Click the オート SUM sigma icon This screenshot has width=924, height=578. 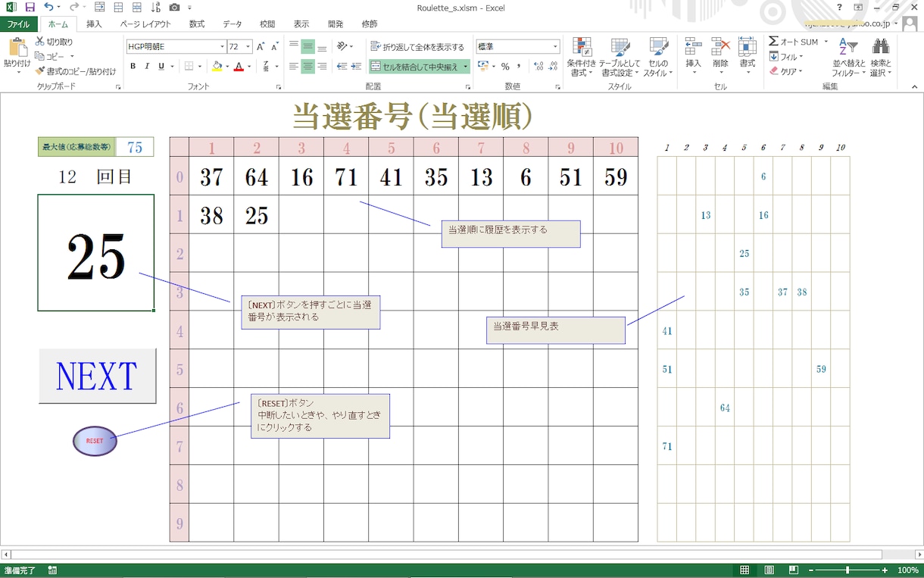(774, 42)
